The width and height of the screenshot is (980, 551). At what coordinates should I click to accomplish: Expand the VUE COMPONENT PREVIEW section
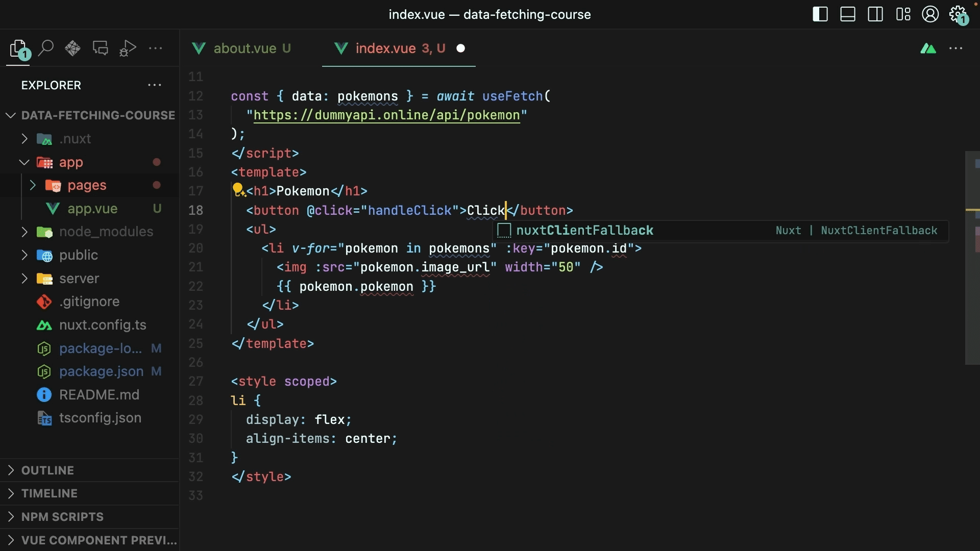(x=90, y=540)
